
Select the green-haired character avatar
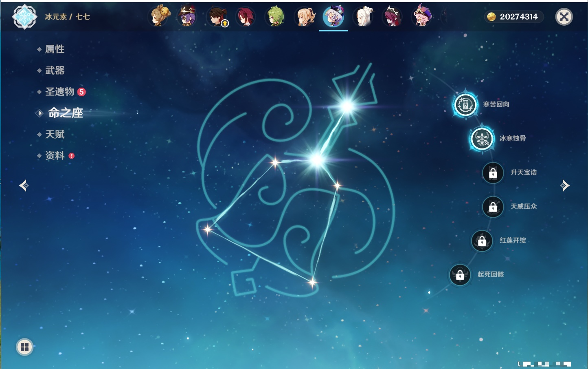tap(275, 17)
